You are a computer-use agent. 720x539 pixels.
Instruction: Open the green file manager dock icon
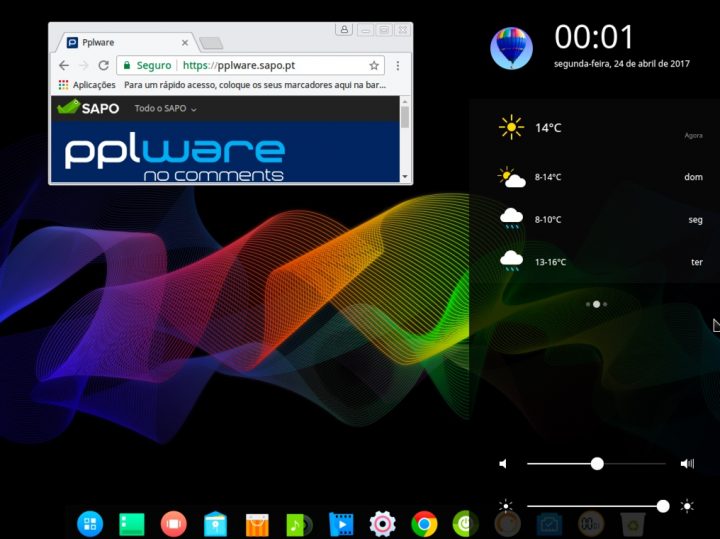click(132, 523)
